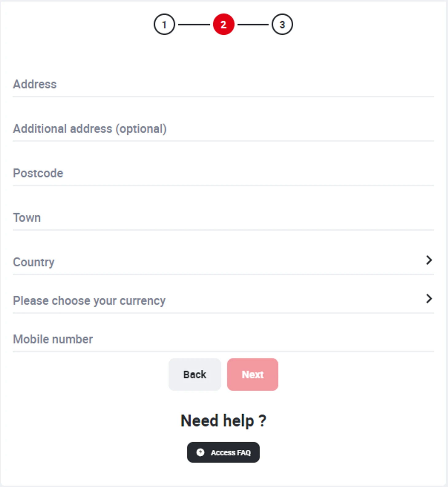448x487 pixels.
Task: Go to step 1 circle indicator
Action: coord(164,24)
